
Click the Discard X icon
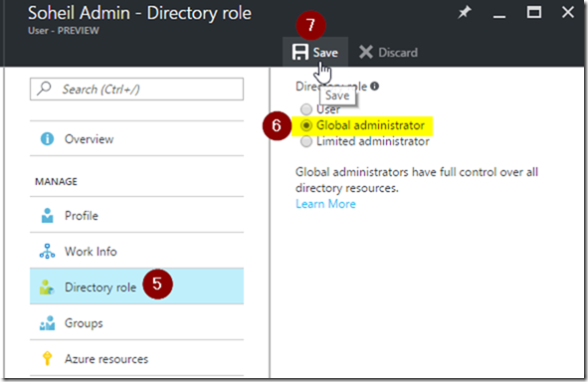[366, 52]
